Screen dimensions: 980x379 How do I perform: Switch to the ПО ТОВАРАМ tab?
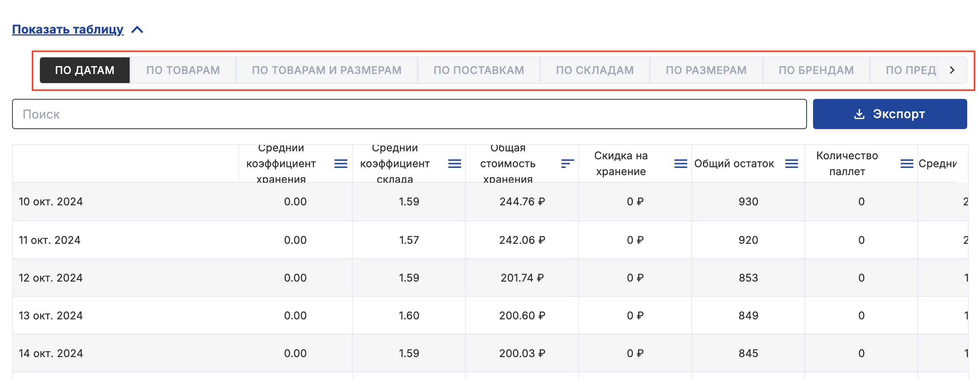click(x=183, y=70)
